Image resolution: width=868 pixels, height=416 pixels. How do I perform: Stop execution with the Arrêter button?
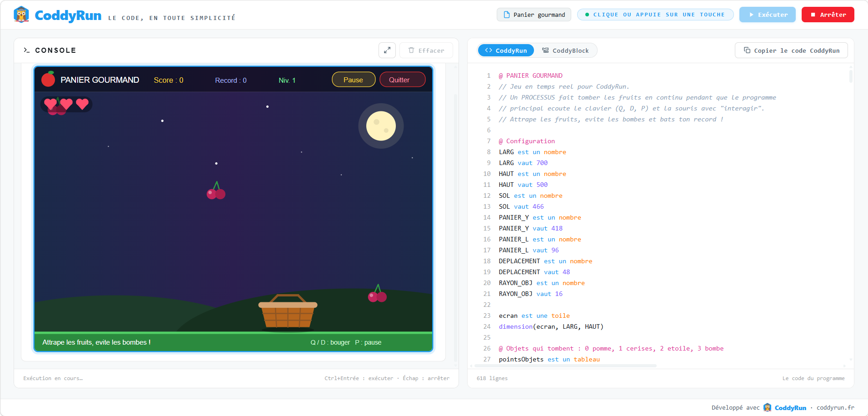tap(828, 15)
